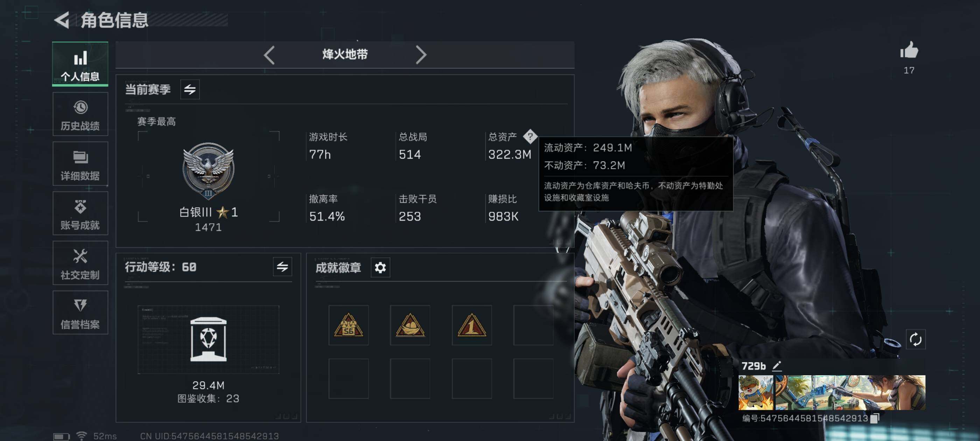
Task: Click the 总资产 question mark info icon
Action: click(x=530, y=136)
